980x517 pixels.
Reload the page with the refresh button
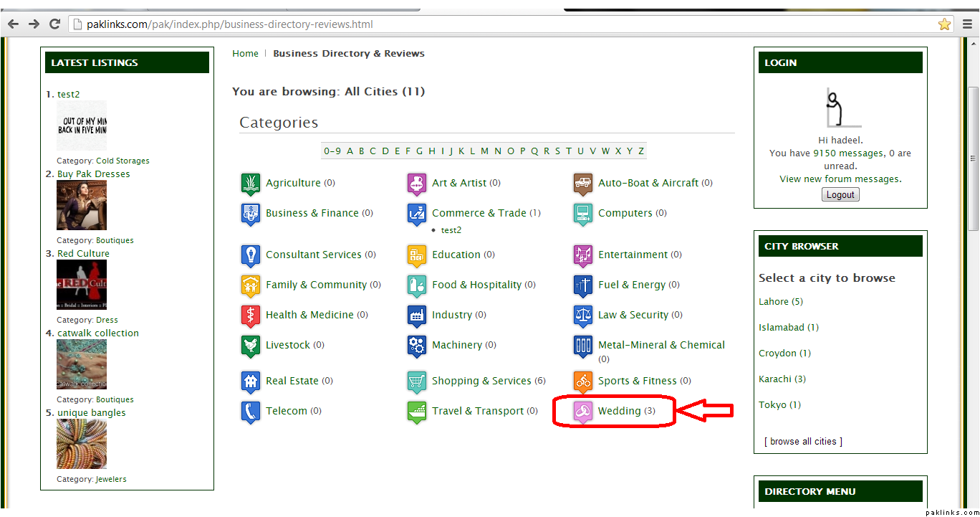tap(54, 24)
